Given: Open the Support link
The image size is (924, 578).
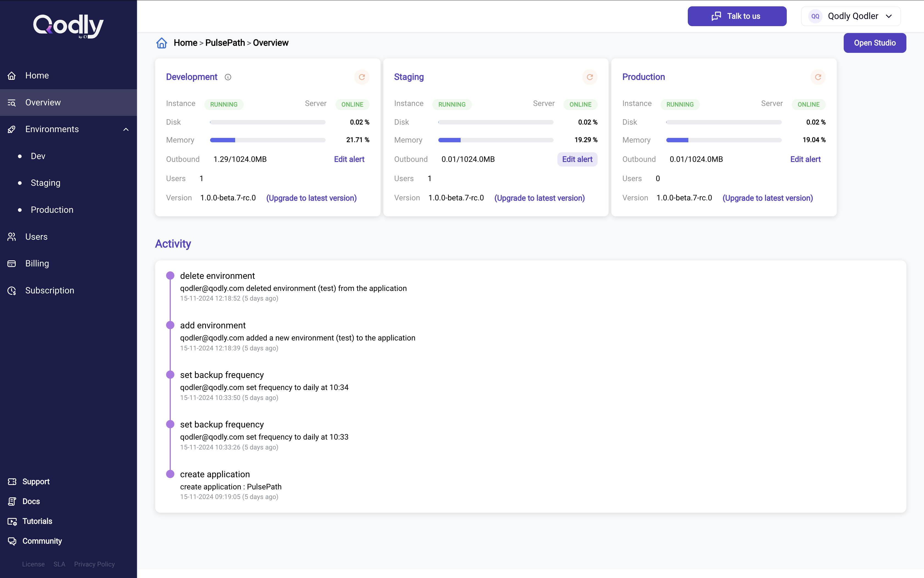Looking at the screenshot, I should (x=36, y=482).
